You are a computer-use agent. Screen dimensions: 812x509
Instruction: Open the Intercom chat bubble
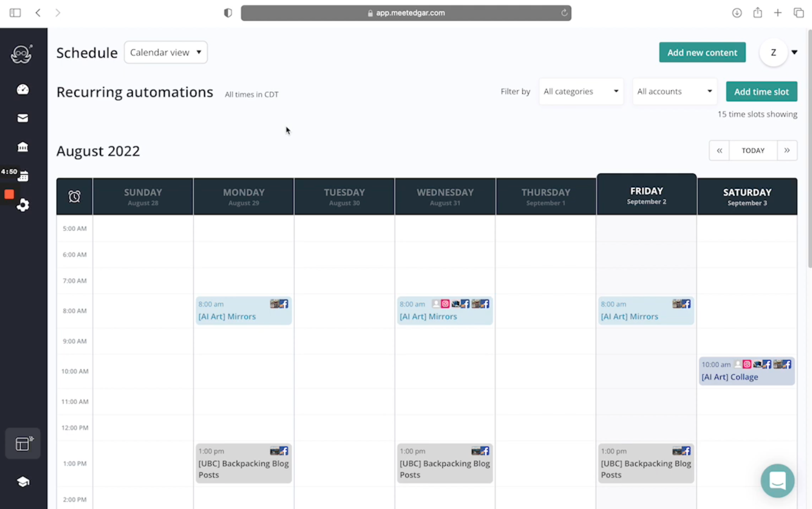(777, 481)
